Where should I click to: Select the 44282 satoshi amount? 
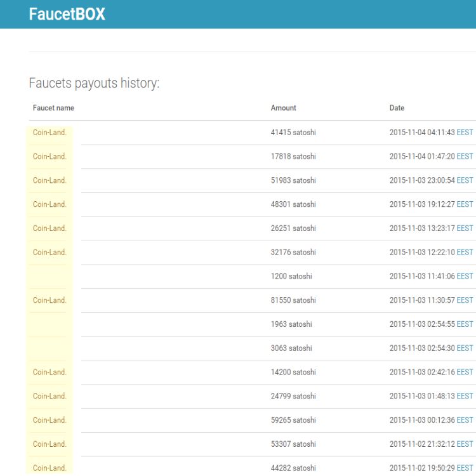[x=293, y=468]
